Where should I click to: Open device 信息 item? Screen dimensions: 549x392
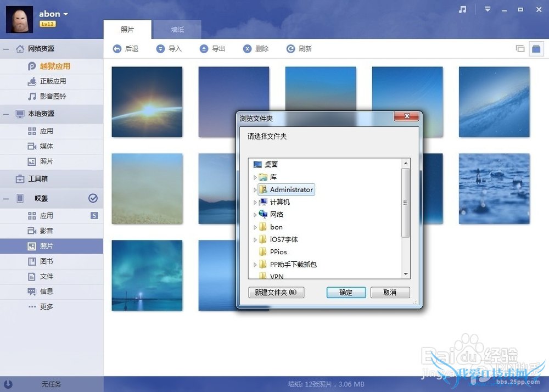52,292
